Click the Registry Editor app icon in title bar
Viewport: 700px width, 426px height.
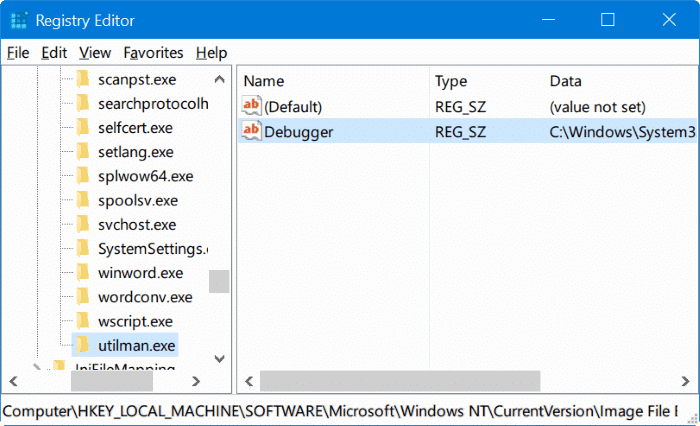point(19,21)
